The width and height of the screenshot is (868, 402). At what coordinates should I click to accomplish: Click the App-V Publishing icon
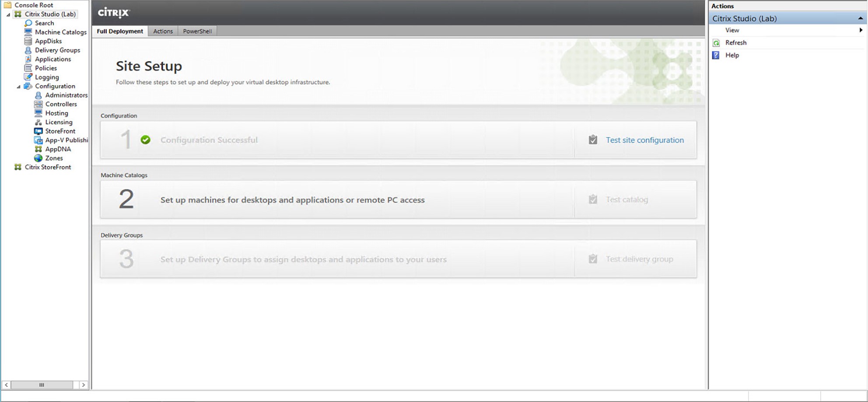(38, 140)
